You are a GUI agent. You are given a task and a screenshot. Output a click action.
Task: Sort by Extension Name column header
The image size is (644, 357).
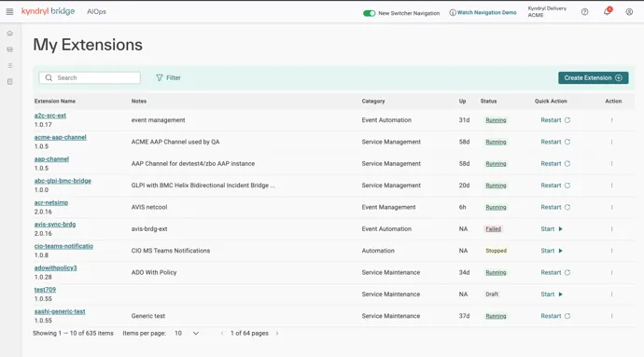click(x=55, y=101)
